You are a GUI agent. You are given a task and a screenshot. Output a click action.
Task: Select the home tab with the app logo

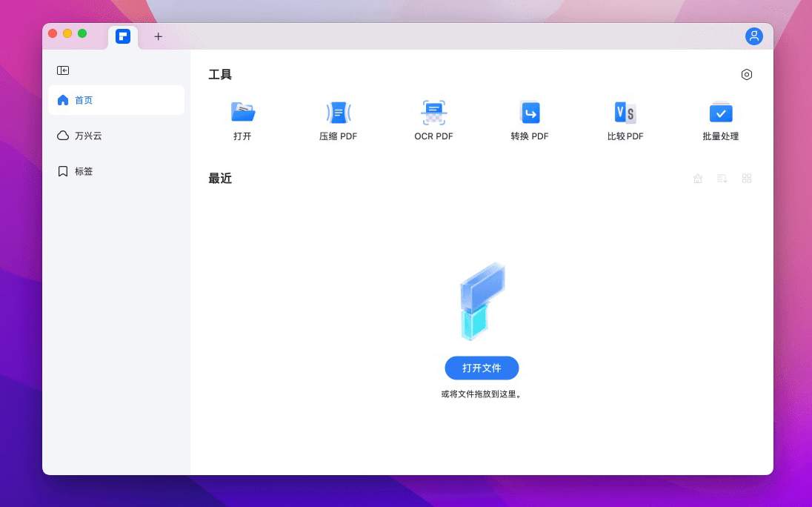click(123, 36)
